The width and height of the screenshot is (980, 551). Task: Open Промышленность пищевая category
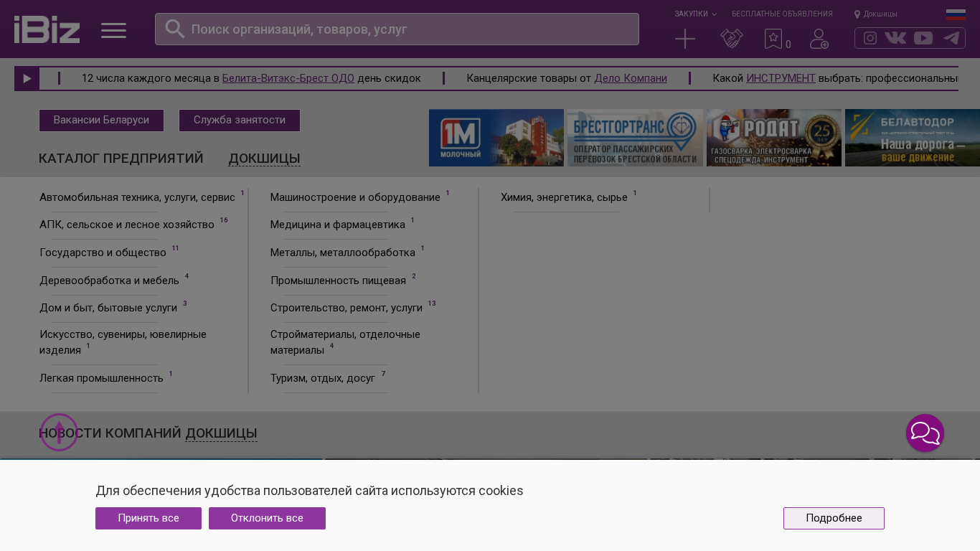pos(338,281)
